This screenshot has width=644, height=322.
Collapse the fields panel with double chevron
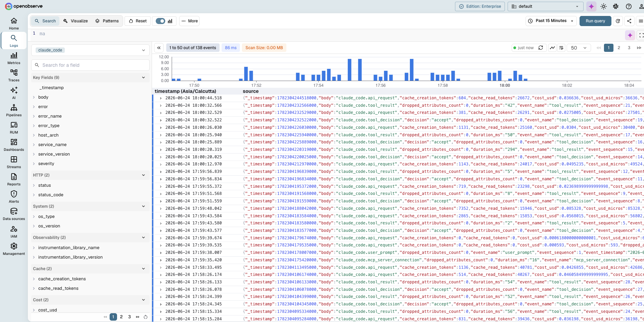tap(159, 48)
